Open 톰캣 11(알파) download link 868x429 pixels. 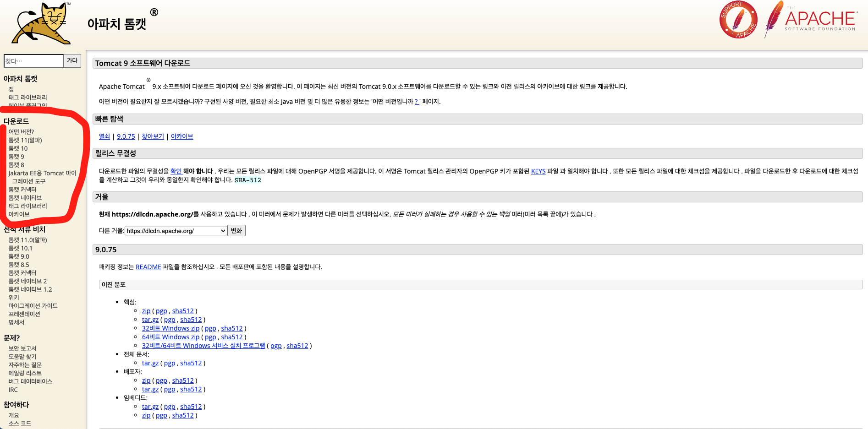click(25, 140)
